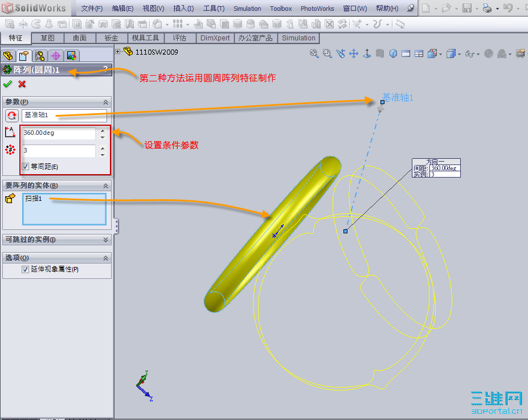
Task: Click the 基准轴1 axis label in viewport
Action: 398,97
